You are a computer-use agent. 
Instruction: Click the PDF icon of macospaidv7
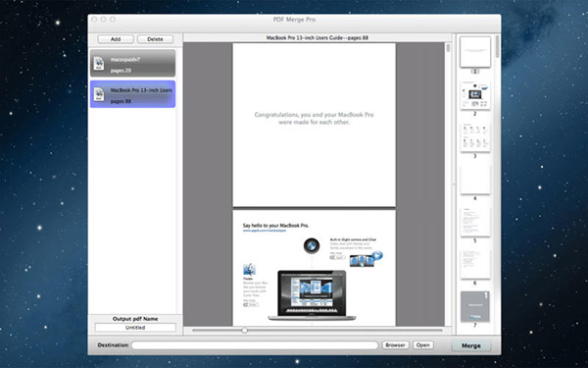[x=99, y=64]
